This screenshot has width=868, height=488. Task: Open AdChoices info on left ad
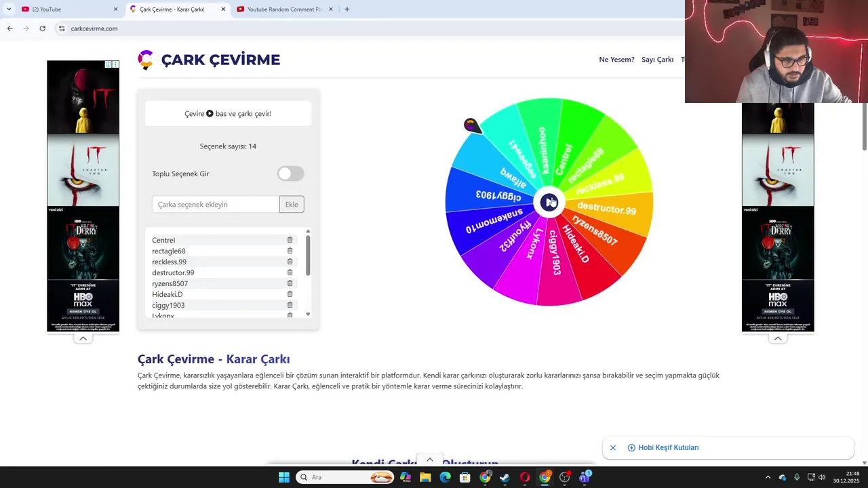[108, 64]
